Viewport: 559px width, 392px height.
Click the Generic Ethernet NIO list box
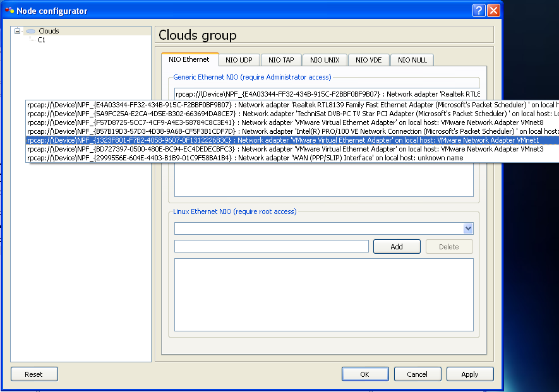point(323,180)
